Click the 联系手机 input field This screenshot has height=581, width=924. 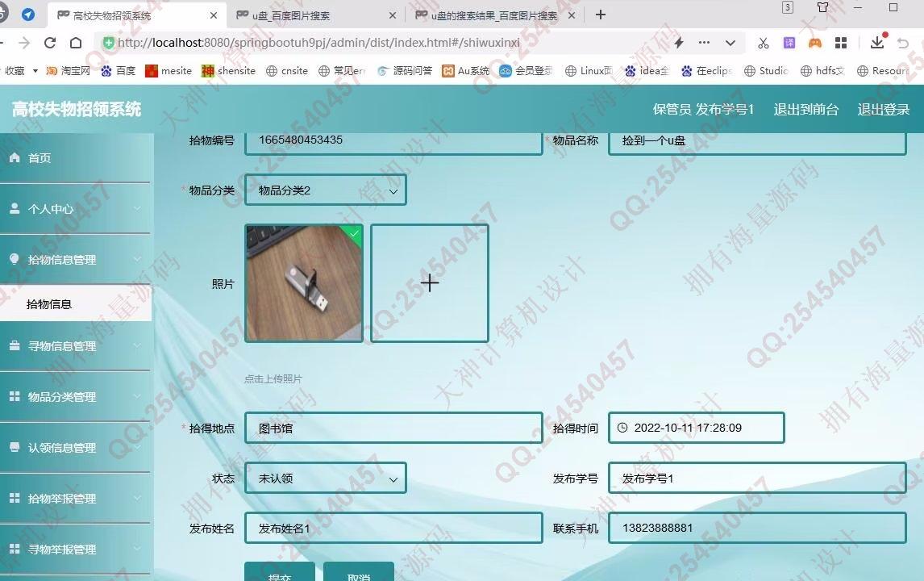click(x=757, y=528)
